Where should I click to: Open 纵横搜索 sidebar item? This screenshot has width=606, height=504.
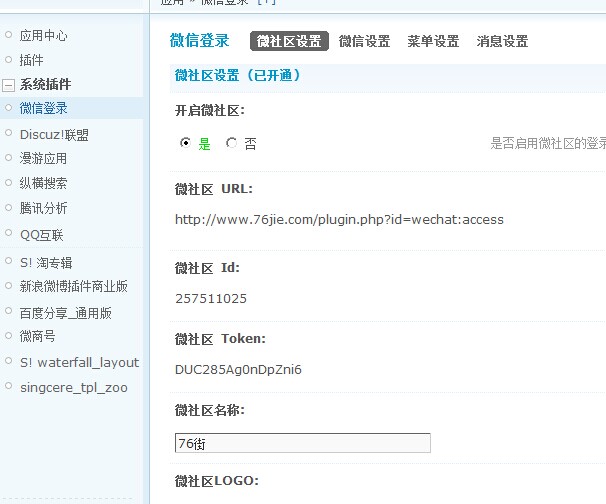pos(43,183)
